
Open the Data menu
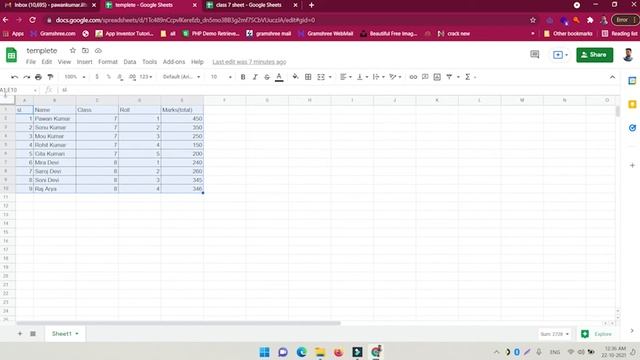click(130, 62)
